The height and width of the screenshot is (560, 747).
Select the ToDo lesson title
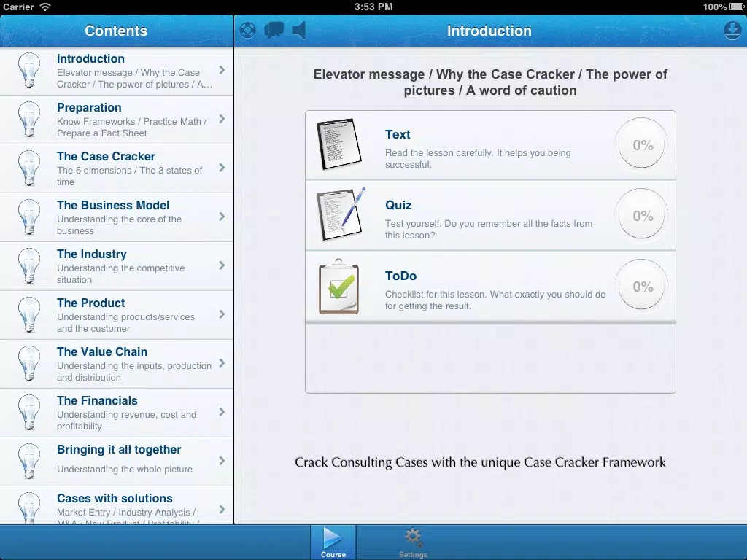click(400, 276)
